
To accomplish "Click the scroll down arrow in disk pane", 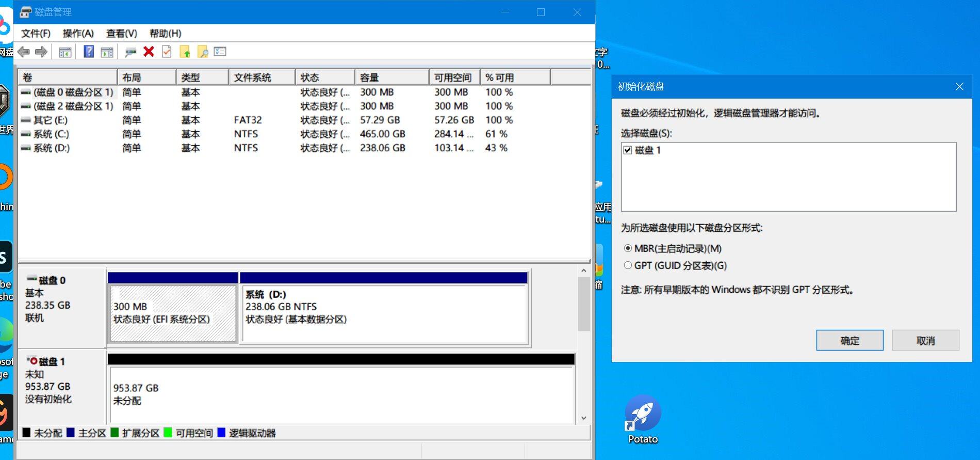I will pyautogui.click(x=583, y=418).
